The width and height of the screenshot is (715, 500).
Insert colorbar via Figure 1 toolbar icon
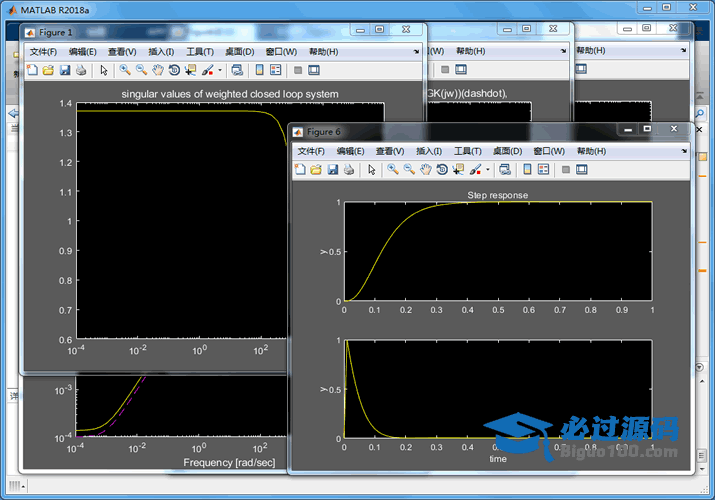click(x=259, y=70)
